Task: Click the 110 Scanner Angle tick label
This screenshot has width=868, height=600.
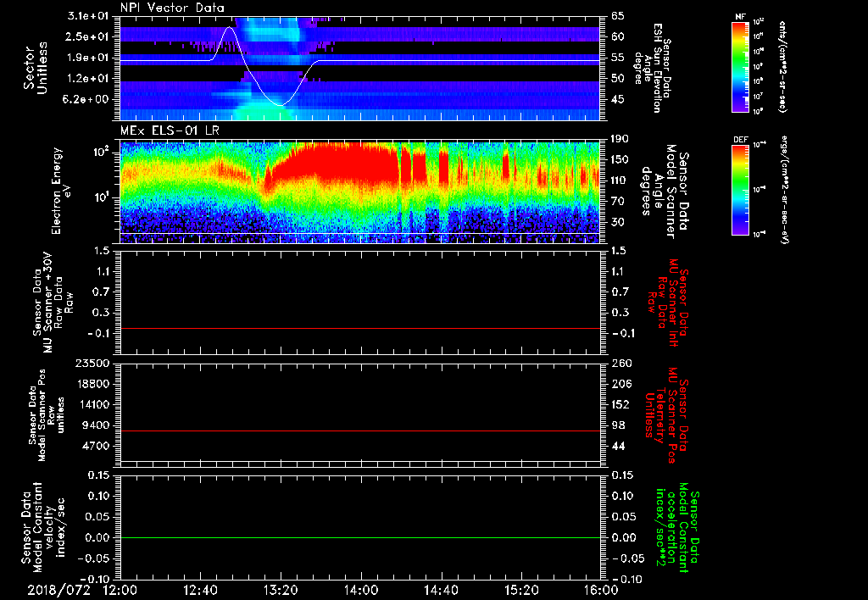Action: click(620, 181)
